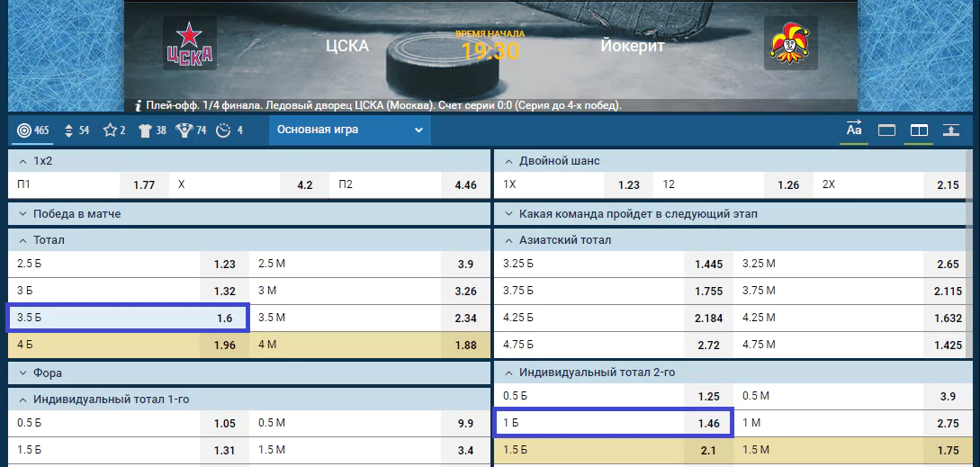Screen dimensions: 980x467
Task: Click the Йокерит jester team logo
Action: (791, 43)
